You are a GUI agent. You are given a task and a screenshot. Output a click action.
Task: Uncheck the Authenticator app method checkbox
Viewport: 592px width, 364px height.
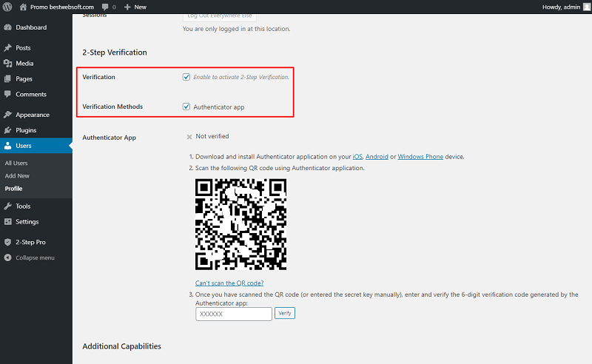click(x=186, y=107)
